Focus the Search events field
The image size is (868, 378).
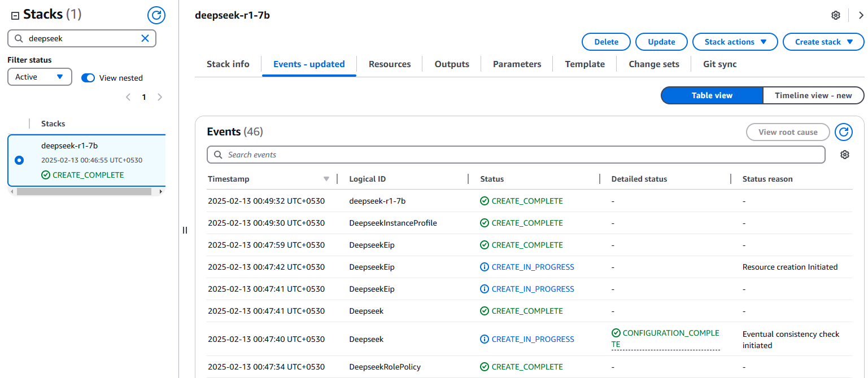coord(516,155)
